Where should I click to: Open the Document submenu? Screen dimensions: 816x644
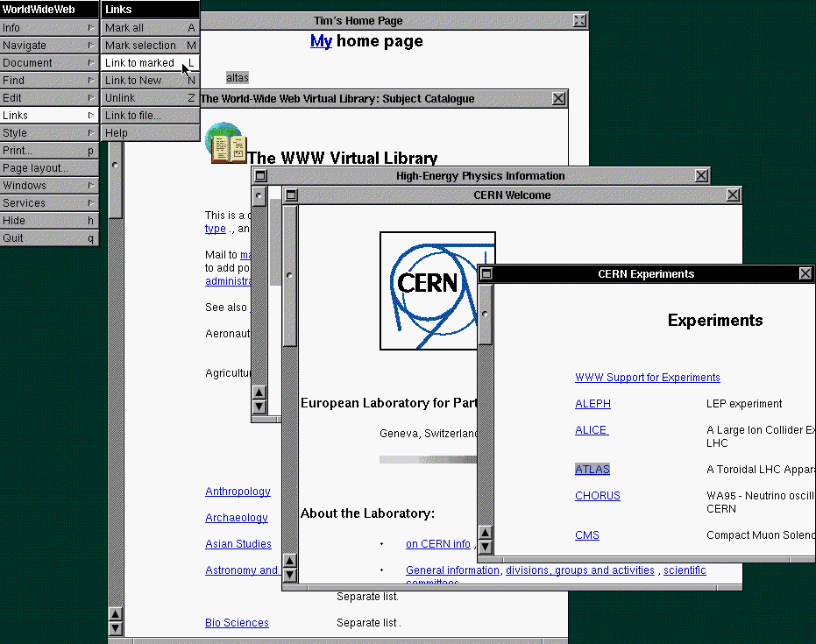(x=49, y=63)
